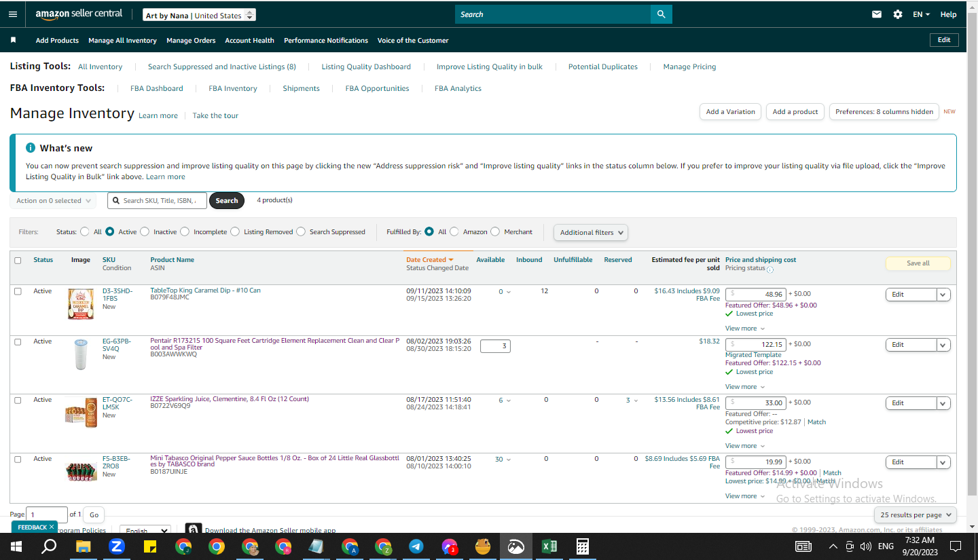Select the Inactive status radio button
The height and width of the screenshot is (560, 978).
click(x=145, y=231)
